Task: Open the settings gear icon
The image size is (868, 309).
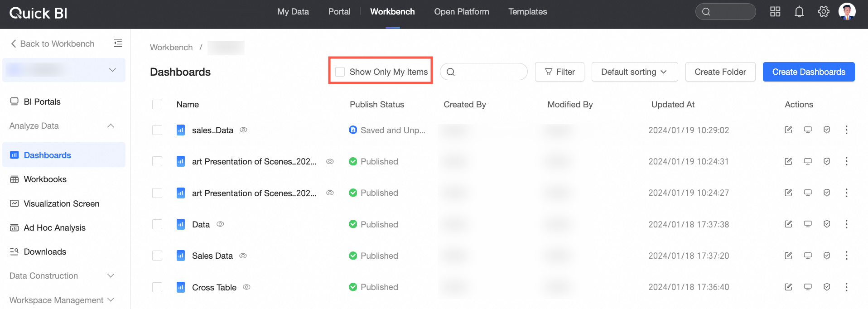Action: pos(823,12)
